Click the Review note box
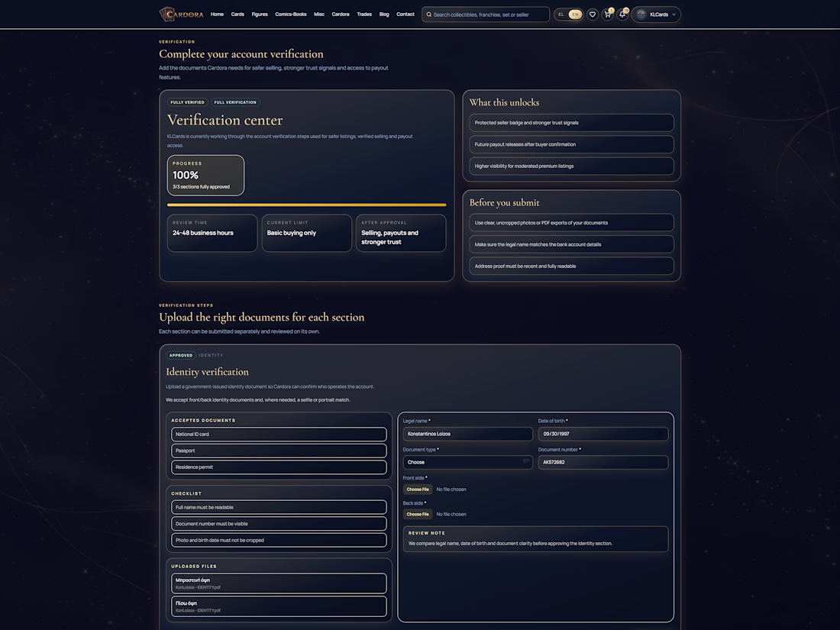This screenshot has height=630, width=840. tap(536, 539)
